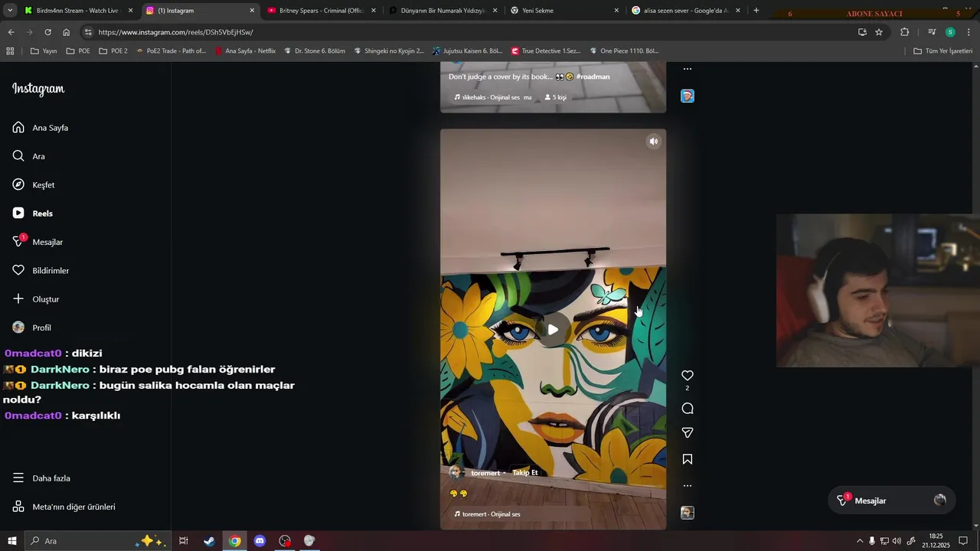Open Ana Sayfa - Netflix bookmark
This screenshot has height=551, width=980.
[245, 51]
